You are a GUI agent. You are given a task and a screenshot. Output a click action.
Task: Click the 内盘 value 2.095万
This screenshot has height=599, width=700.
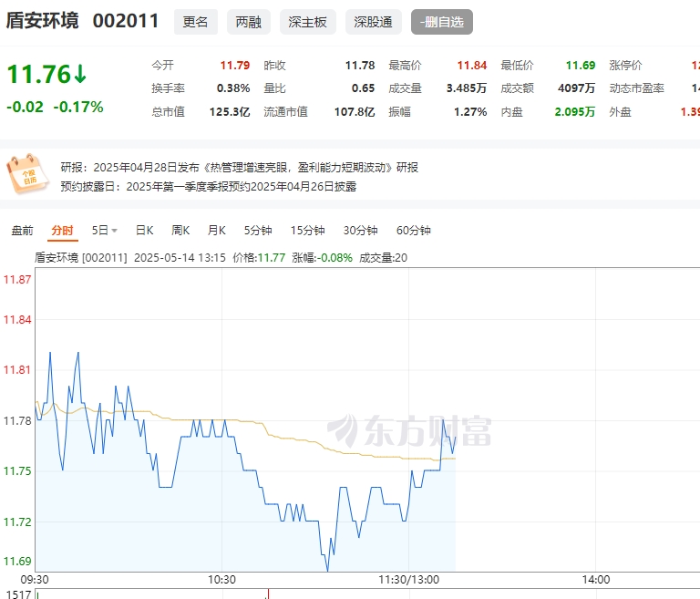click(575, 111)
